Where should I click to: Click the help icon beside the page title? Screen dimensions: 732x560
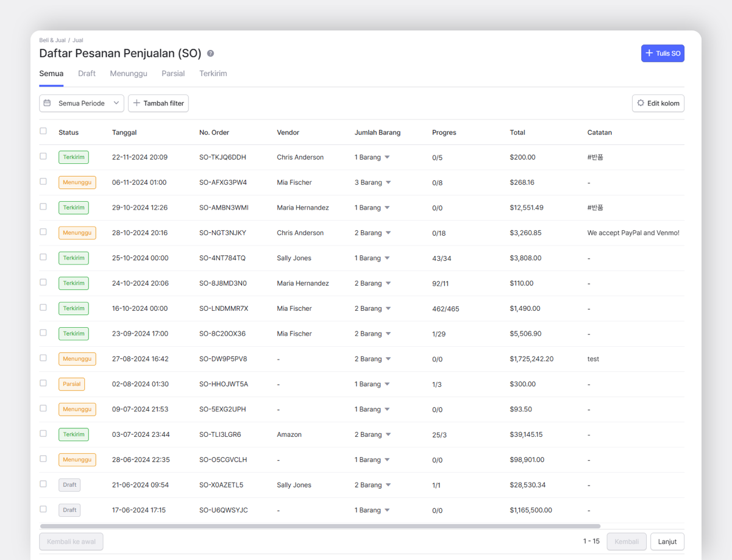tap(210, 54)
